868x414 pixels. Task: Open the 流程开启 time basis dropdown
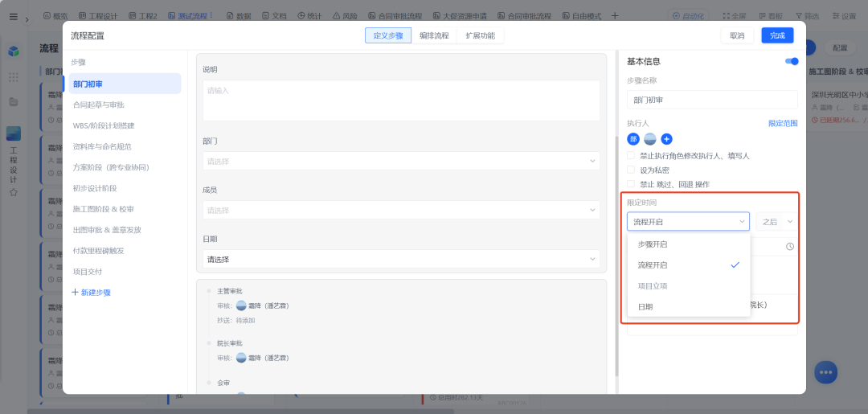(688, 221)
